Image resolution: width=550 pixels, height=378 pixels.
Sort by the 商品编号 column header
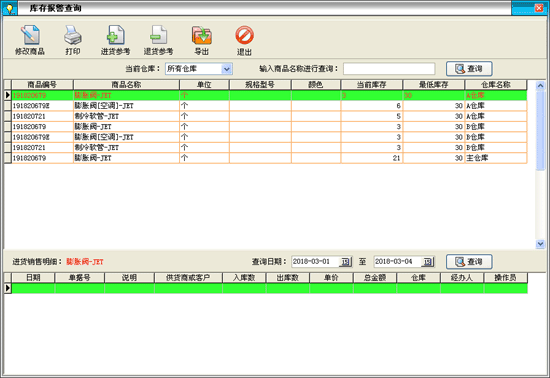coord(42,85)
